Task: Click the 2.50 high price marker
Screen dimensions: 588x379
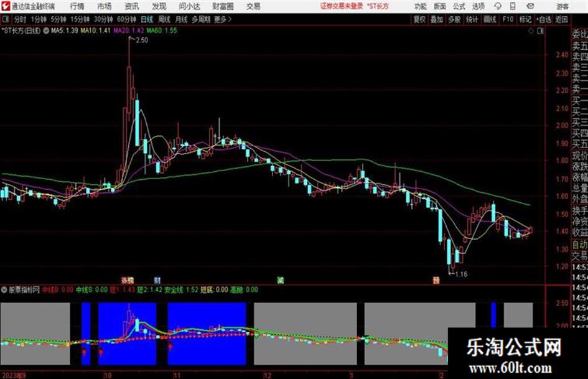Action: point(142,40)
